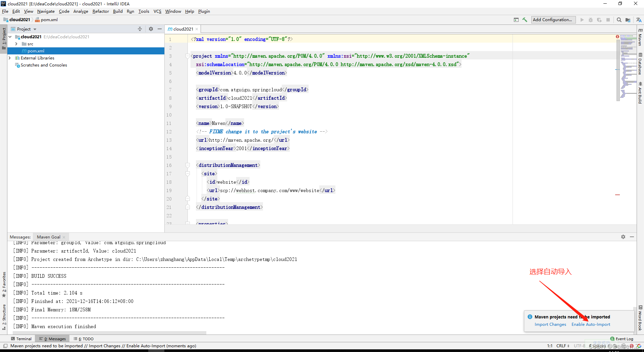Image resolution: width=644 pixels, height=352 pixels.
Task: Open the Build menu
Action: pyautogui.click(x=118, y=11)
